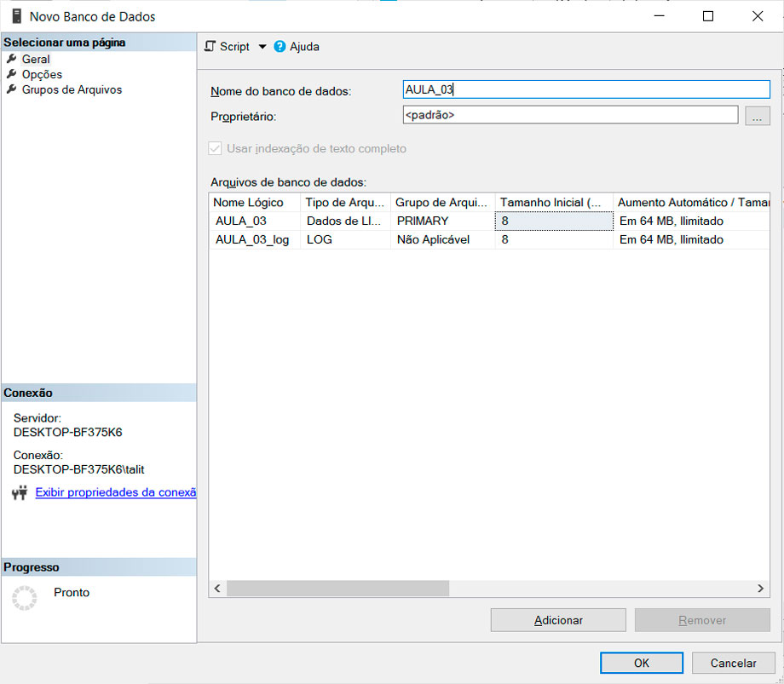Click the Script toolbar icon

point(210,47)
